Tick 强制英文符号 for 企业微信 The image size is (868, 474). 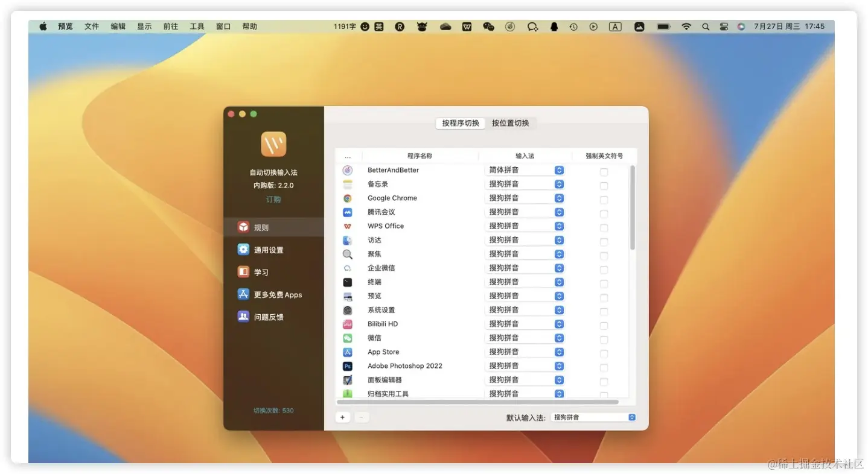click(604, 270)
